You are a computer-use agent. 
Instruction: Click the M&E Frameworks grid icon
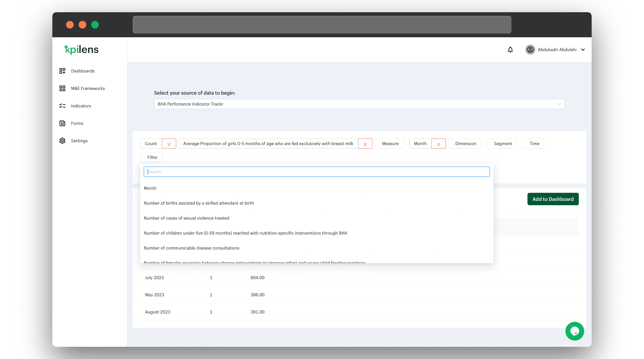click(62, 88)
